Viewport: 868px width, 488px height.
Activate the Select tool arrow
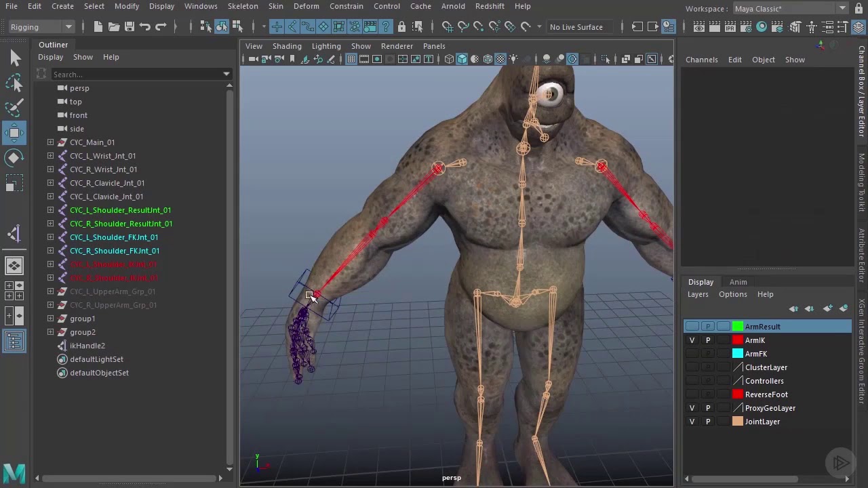pos(15,58)
